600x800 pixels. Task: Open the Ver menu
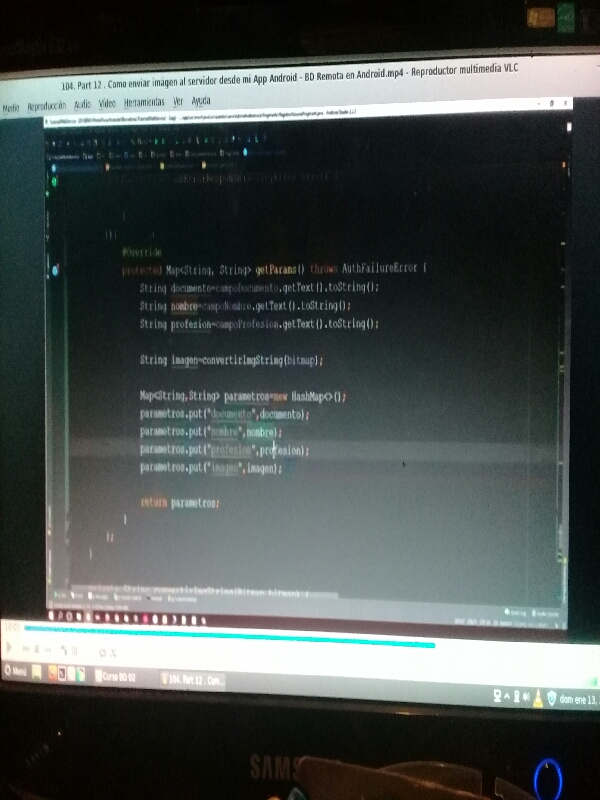[178, 102]
